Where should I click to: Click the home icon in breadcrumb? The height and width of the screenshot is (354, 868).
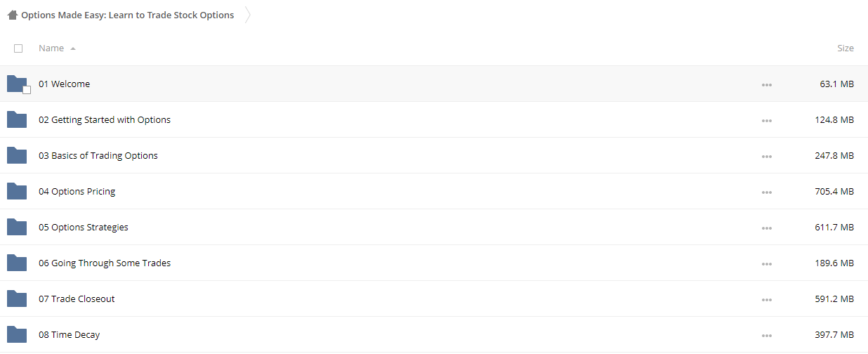pyautogui.click(x=12, y=15)
